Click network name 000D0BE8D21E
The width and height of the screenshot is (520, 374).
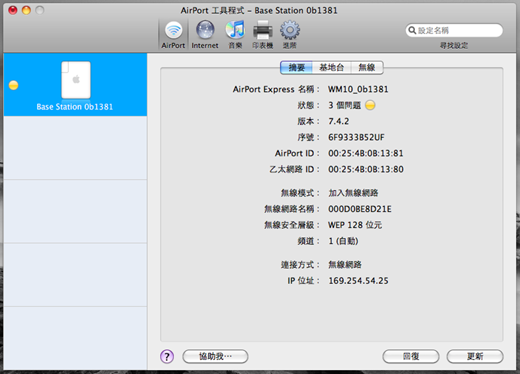[x=360, y=209]
